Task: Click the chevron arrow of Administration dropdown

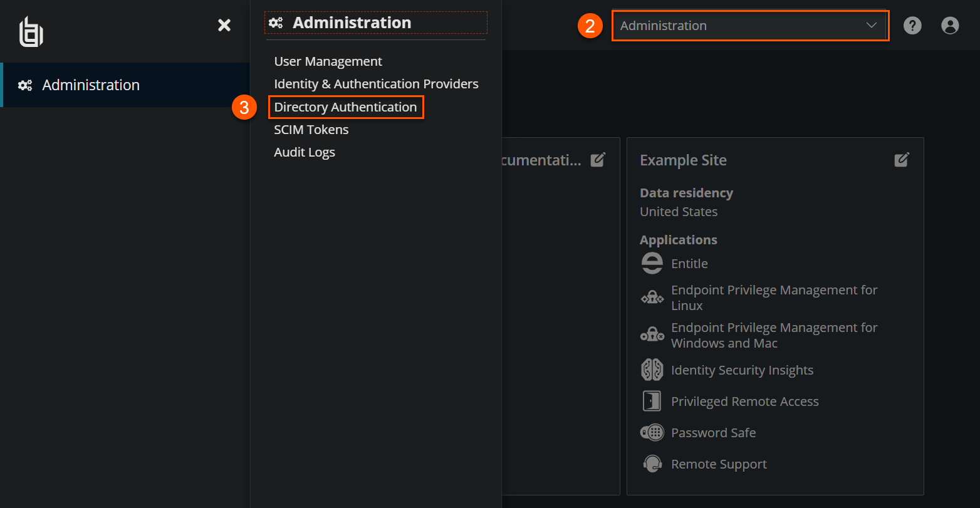Action: (871, 26)
